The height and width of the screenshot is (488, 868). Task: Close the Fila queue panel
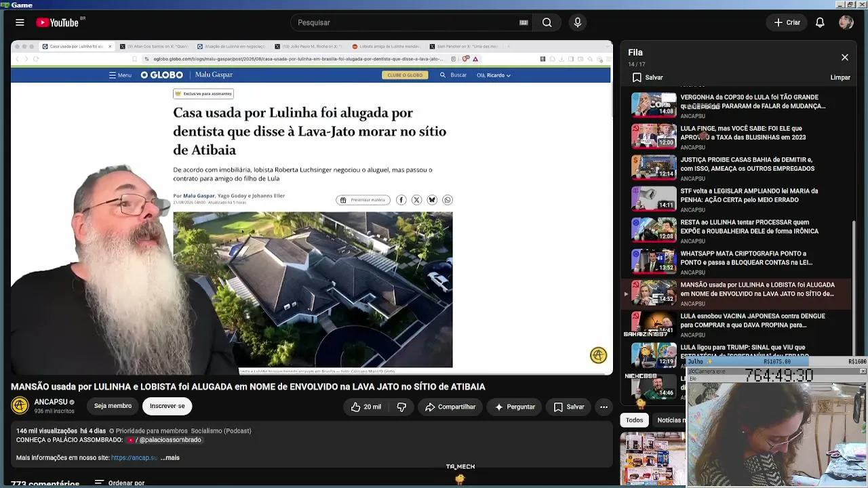pos(845,58)
